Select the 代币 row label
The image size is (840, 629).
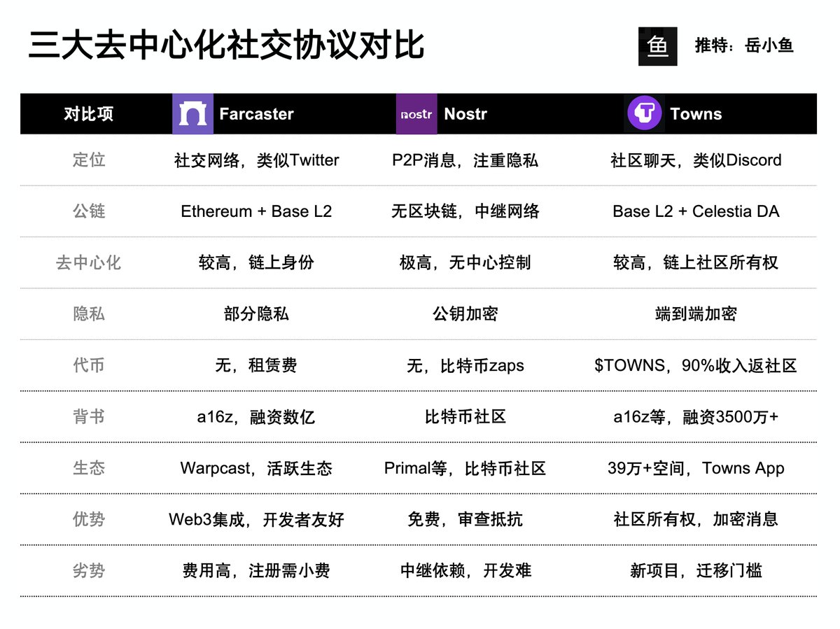[x=89, y=365]
